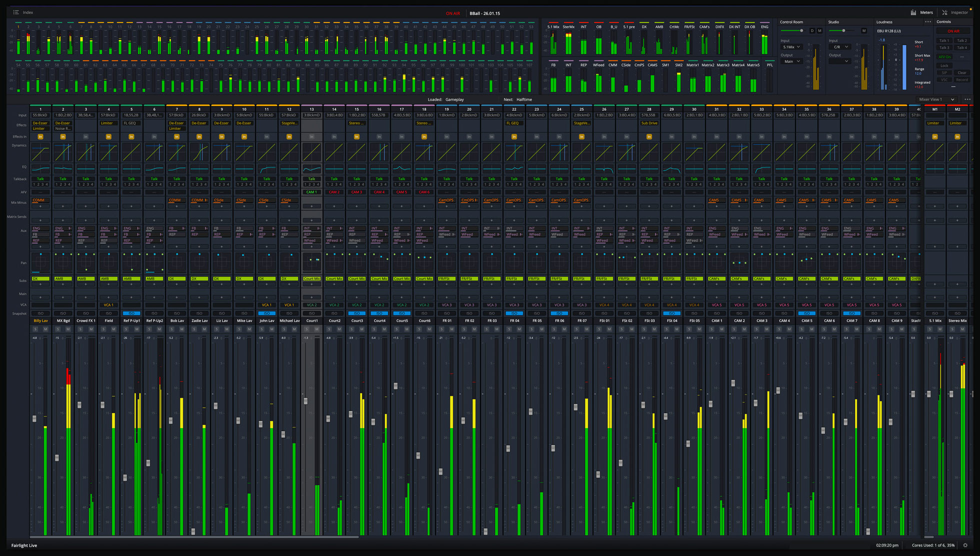Screen dimensions: 980x556
Task: Open EQ curve on MX Bgd channel
Action: tap(63, 168)
